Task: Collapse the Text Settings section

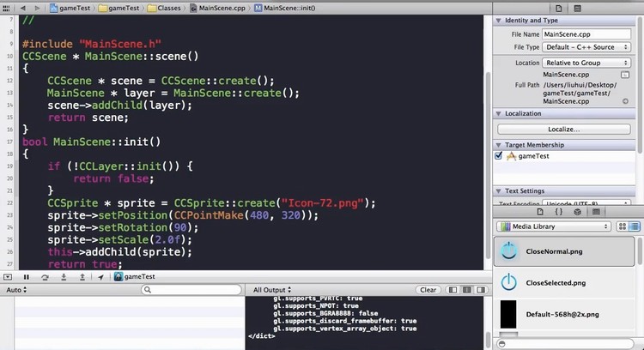Action: (498, 190)
